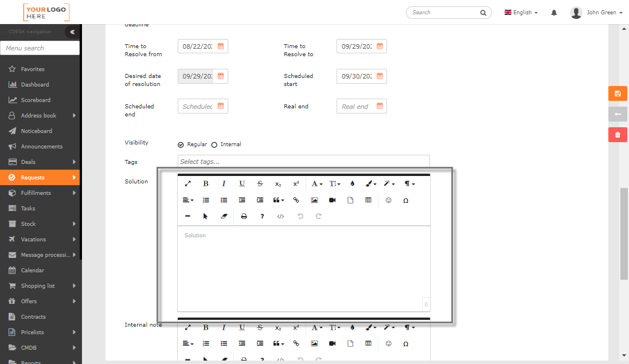Click the red delete trash button

618,135
